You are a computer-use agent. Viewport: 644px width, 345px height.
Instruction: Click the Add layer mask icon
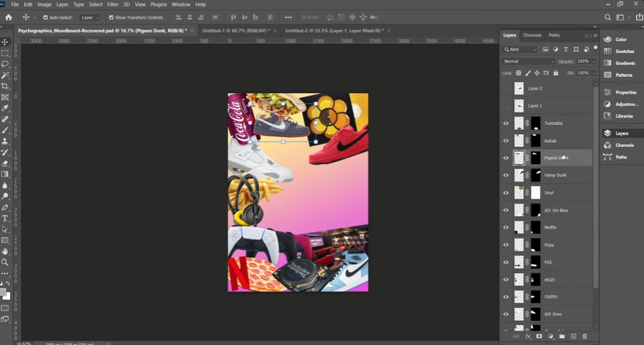coord(539,336)
